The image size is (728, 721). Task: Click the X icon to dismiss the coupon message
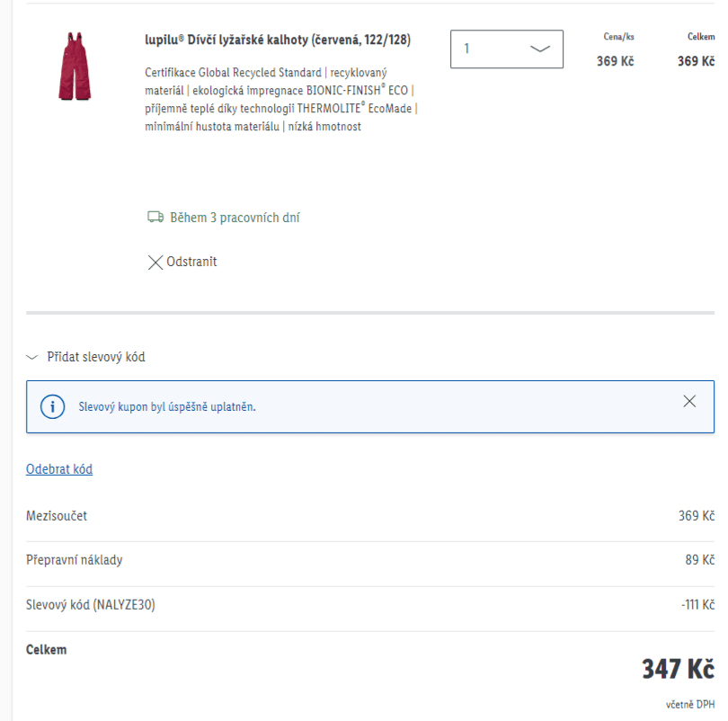(690, 402)
